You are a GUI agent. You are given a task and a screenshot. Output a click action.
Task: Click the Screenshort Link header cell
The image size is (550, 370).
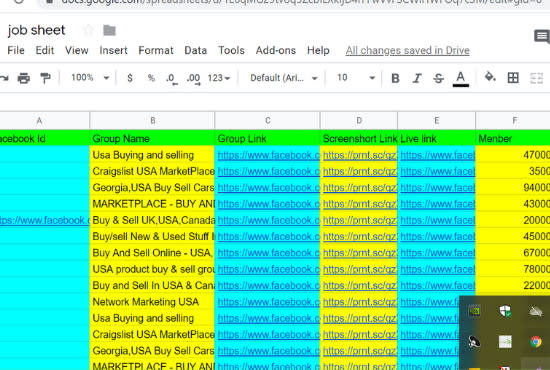coord(359,139)
